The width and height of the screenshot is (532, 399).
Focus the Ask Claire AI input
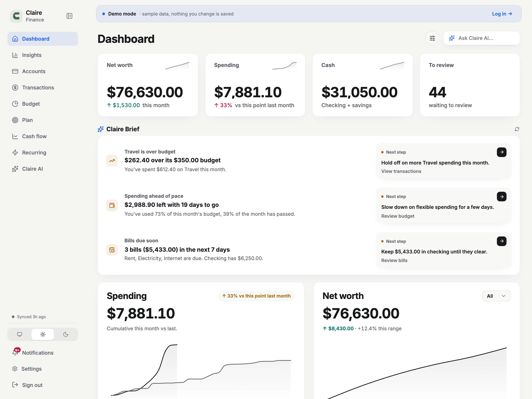coord(482,38)
